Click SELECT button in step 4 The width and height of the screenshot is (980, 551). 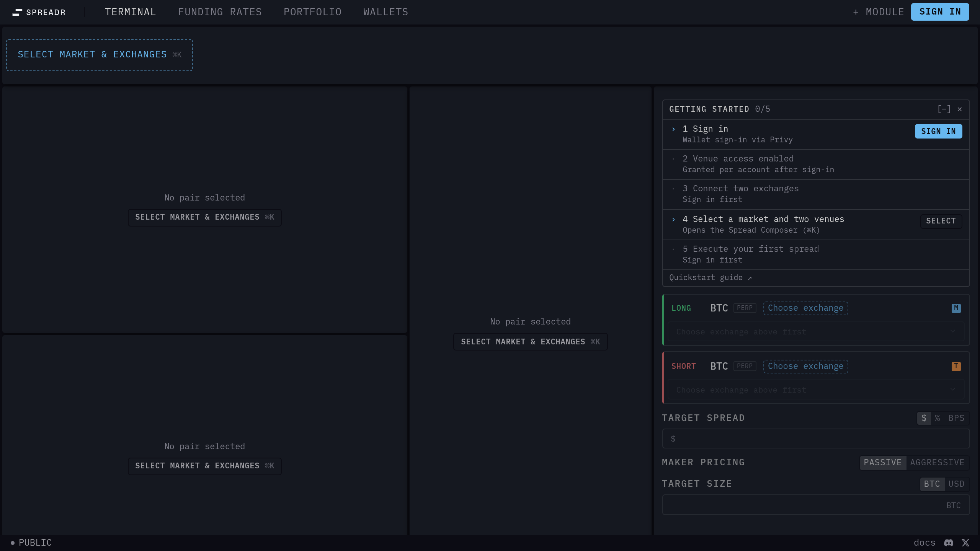click(941, 221)
